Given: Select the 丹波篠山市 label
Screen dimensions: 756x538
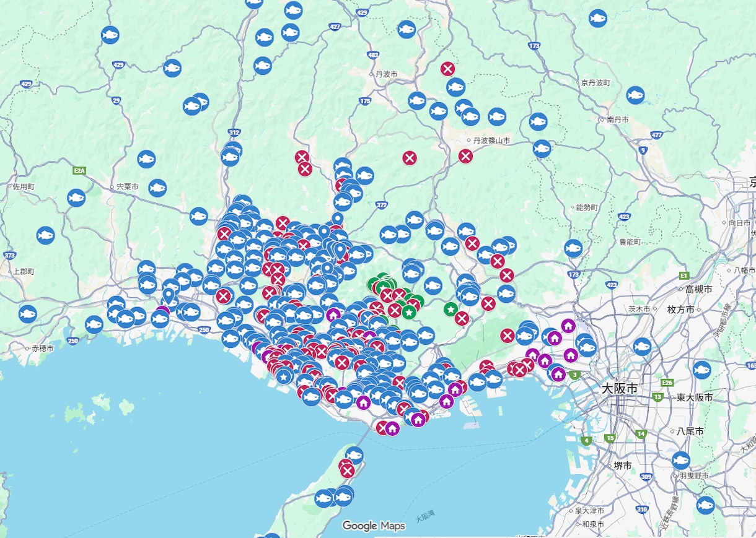Looking at the screenshot, I should coord(492,141).
